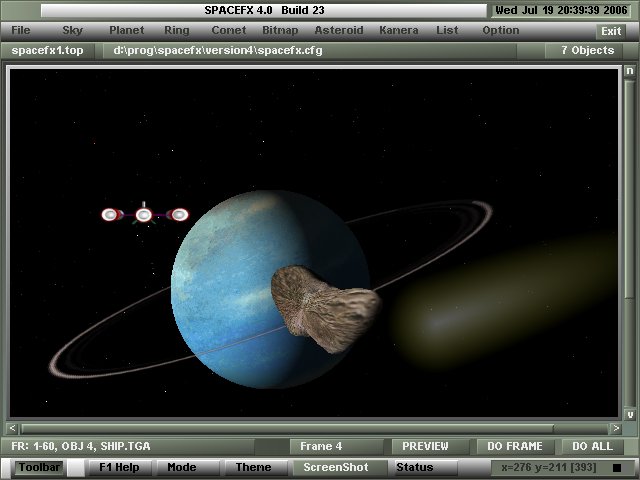
Task: Open the Sky menu
Action: [73, 30]
